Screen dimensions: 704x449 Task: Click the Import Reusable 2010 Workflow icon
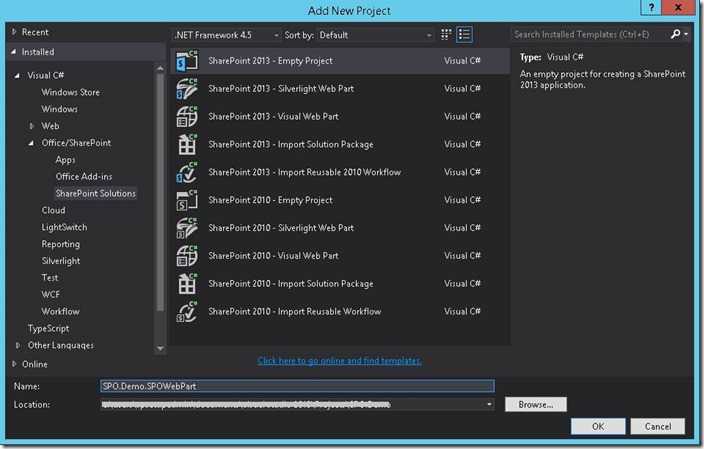pyautogui.click(x=187, y=172)
